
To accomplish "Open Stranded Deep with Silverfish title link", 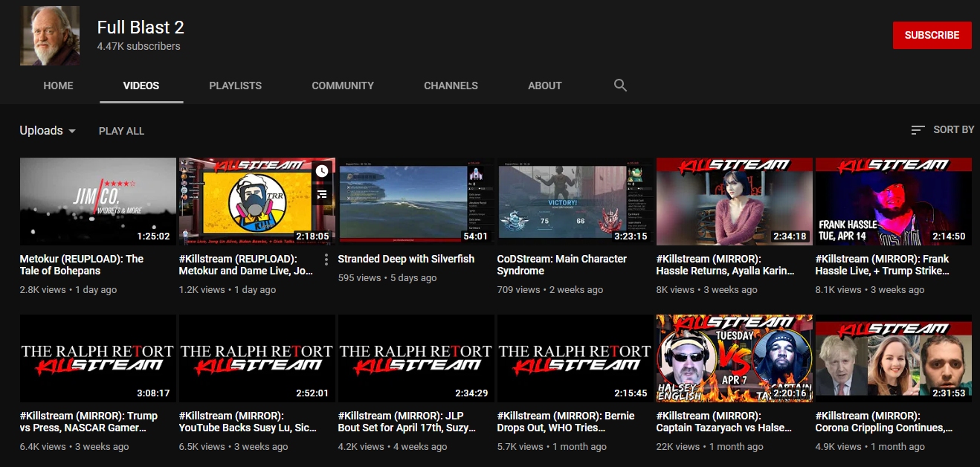I will (x=406, y=259).
